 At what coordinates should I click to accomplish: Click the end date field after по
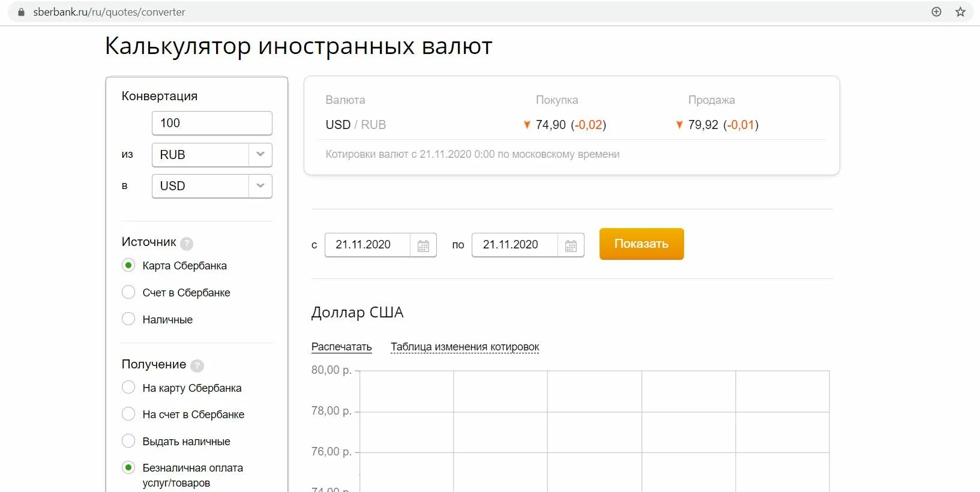pos(514,245)
